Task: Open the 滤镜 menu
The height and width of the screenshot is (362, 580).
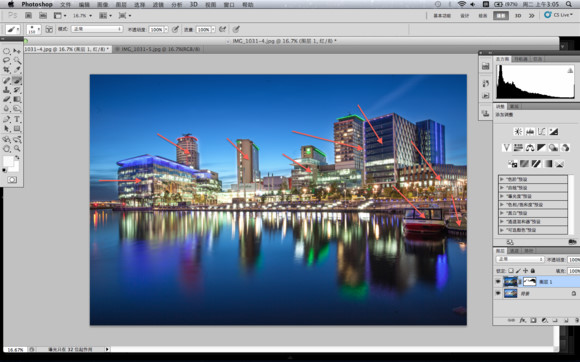Action: (x=158, y=4)
